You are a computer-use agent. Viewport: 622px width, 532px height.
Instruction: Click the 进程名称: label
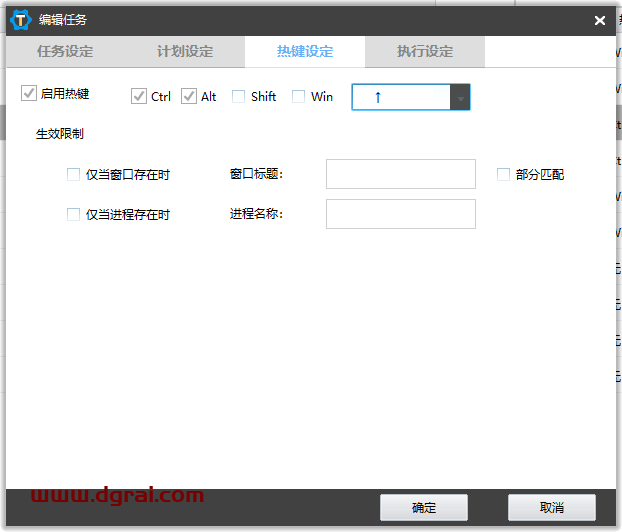(x=256, y=214)
